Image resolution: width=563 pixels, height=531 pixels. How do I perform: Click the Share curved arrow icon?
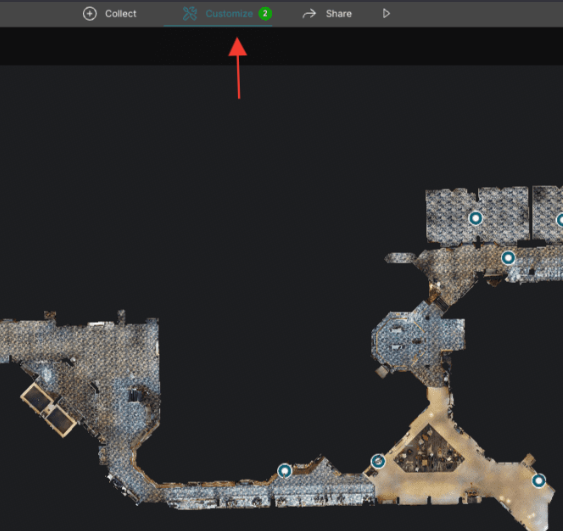tap(309, 14)
